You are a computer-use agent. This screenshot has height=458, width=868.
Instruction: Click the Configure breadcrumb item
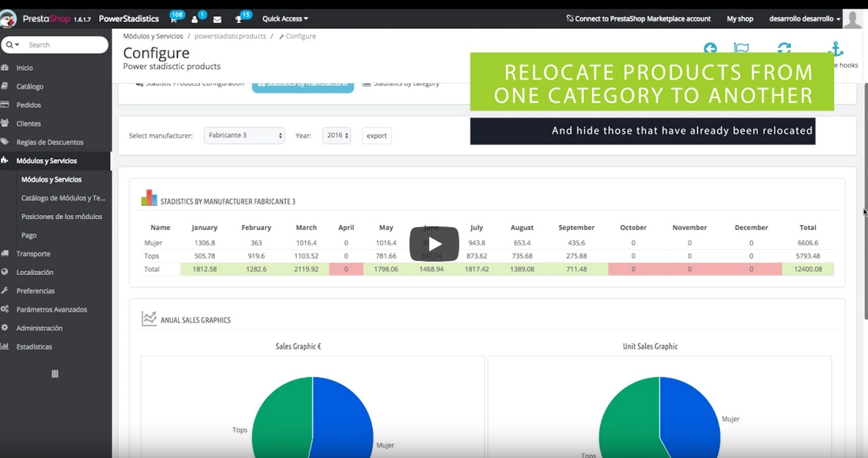297,36
